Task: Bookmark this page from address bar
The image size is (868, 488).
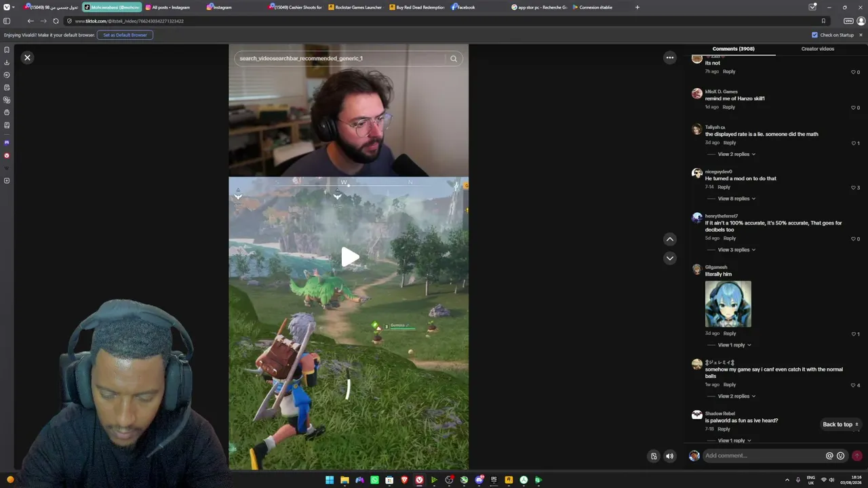Action: (x=824, y=21)
